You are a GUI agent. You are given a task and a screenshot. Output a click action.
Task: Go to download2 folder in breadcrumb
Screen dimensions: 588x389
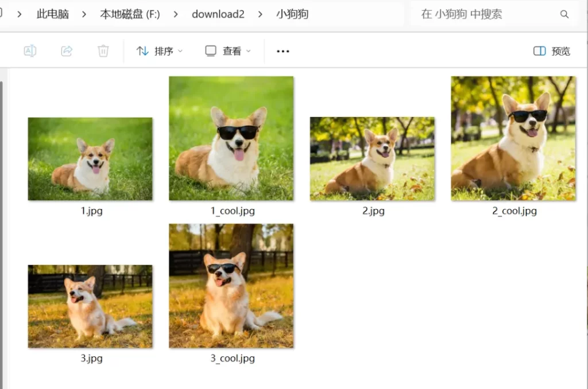(218, 14)
